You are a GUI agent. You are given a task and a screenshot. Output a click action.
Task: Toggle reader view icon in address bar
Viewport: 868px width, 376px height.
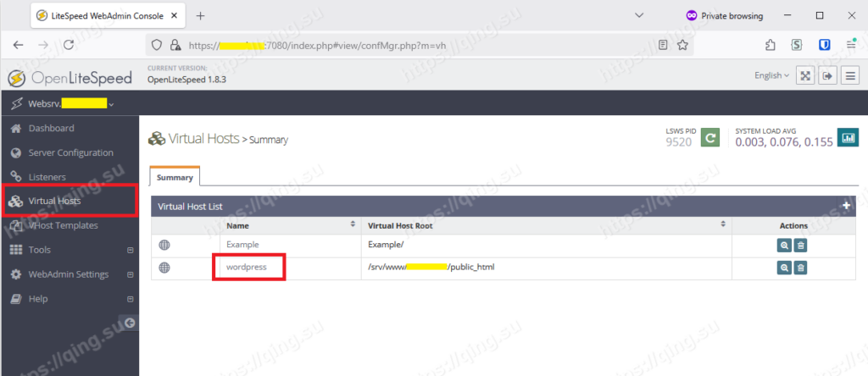[663, 46]
